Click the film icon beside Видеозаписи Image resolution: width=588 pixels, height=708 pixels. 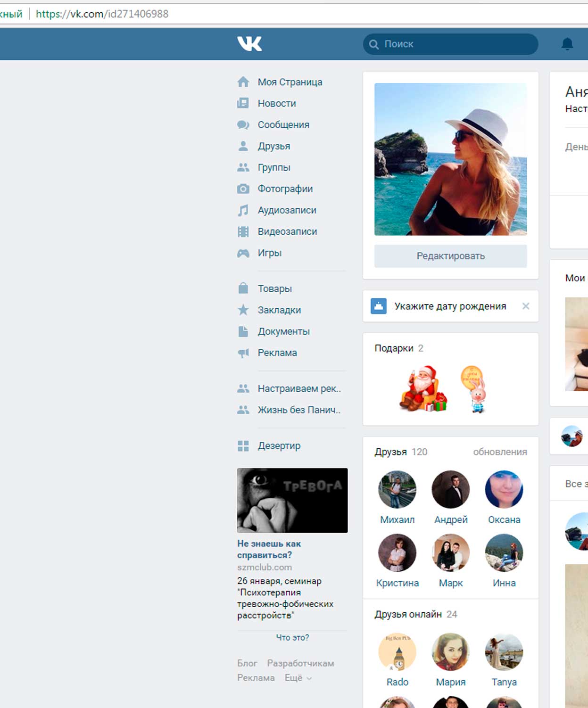pyautogui.click(x=243, y=231)
